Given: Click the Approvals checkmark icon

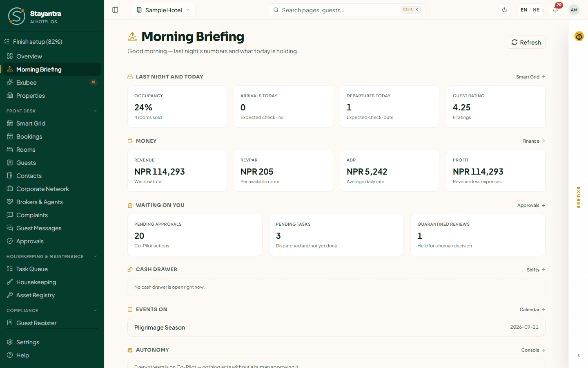Looking at the screenshot, I should [x=10, y=241].
